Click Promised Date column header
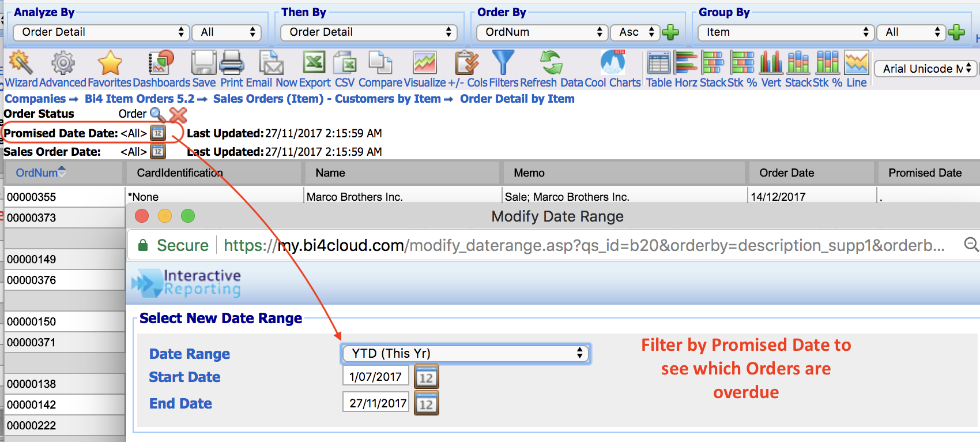The image size is (980, 442). tap(925, 173)
